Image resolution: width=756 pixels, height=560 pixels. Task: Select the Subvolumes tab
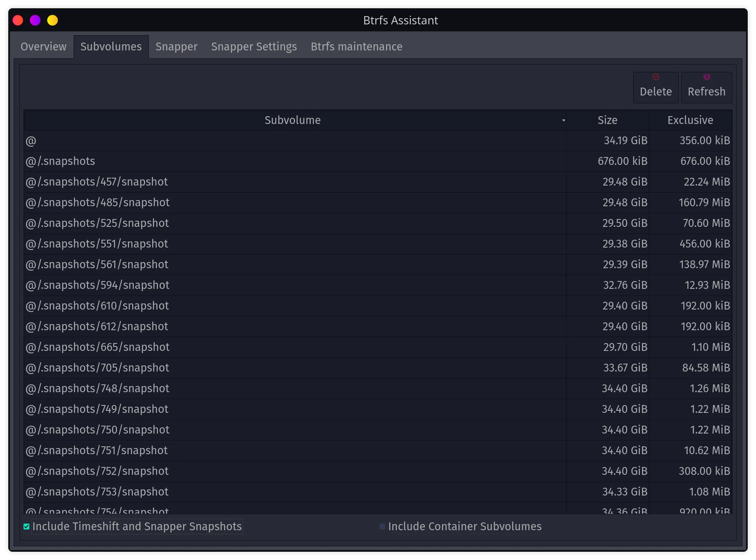pos(111,47)
